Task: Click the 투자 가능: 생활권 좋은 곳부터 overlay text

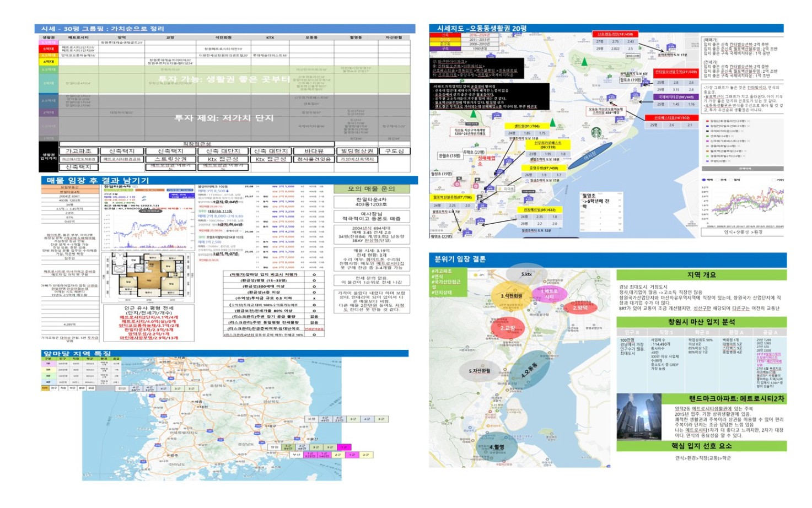Action: pos(224,79)
